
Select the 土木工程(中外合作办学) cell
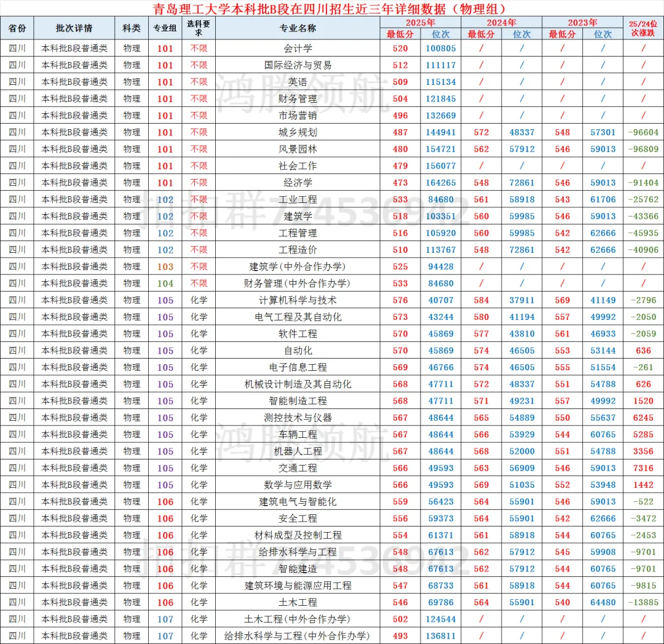(298, 619)
